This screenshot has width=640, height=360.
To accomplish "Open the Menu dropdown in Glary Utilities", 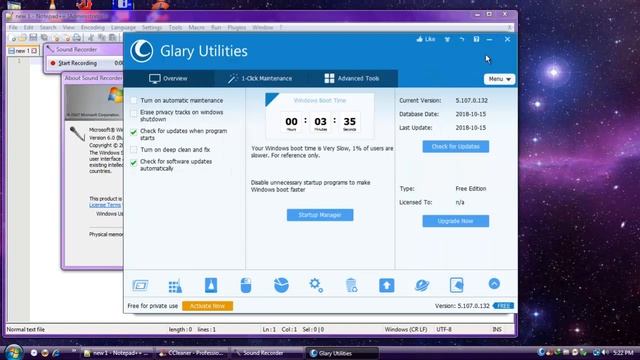I will pyautogui.click(x=500, y=79).
